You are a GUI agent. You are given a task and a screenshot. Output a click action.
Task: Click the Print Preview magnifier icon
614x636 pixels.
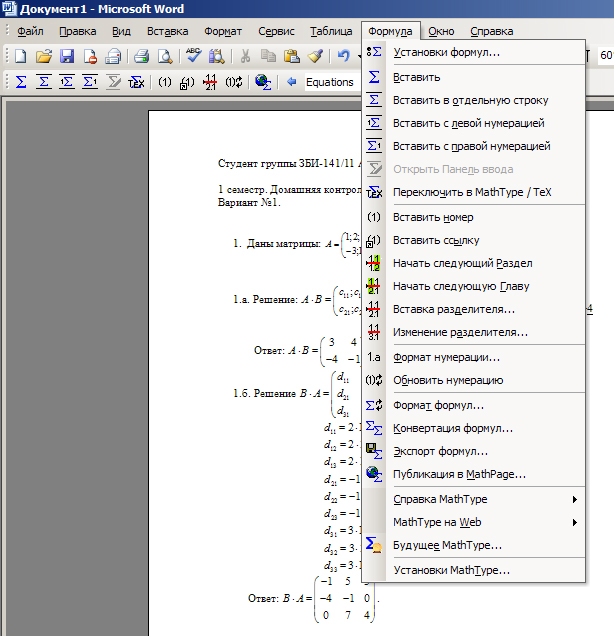click(165, 56)
